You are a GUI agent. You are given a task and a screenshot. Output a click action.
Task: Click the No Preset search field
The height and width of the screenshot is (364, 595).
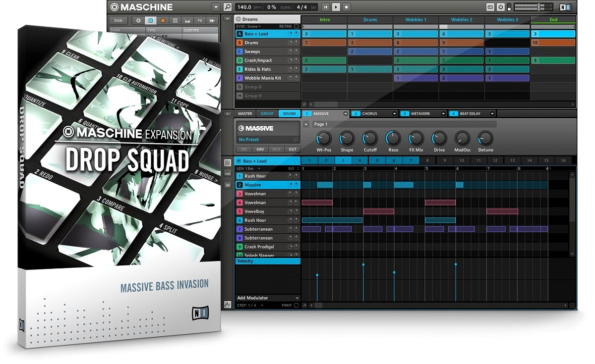coord(268,140)
